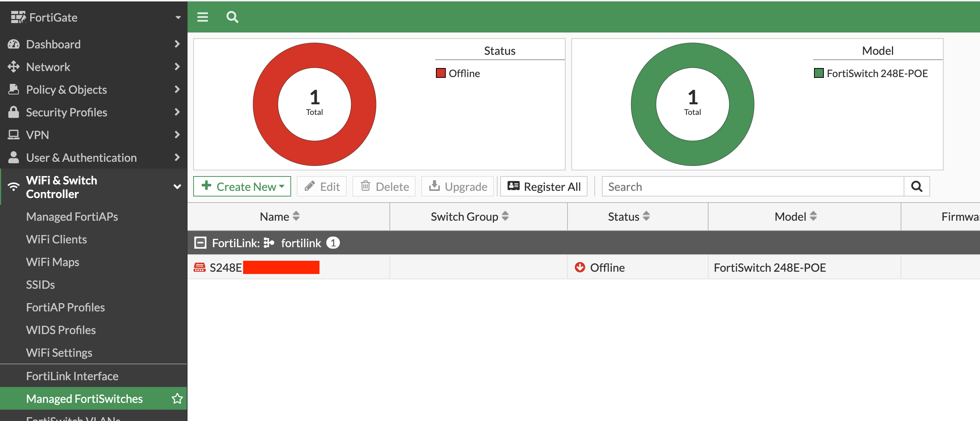Open the FortiGate device dropdown arrow
Screen dimensions: 980x421
178,17
